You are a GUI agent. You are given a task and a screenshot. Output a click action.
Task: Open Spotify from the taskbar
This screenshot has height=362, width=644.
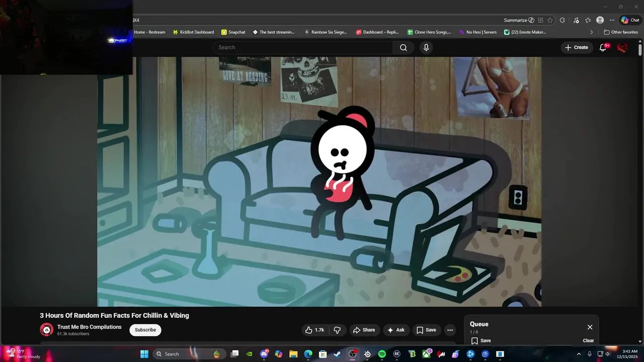tap(382, 354)
